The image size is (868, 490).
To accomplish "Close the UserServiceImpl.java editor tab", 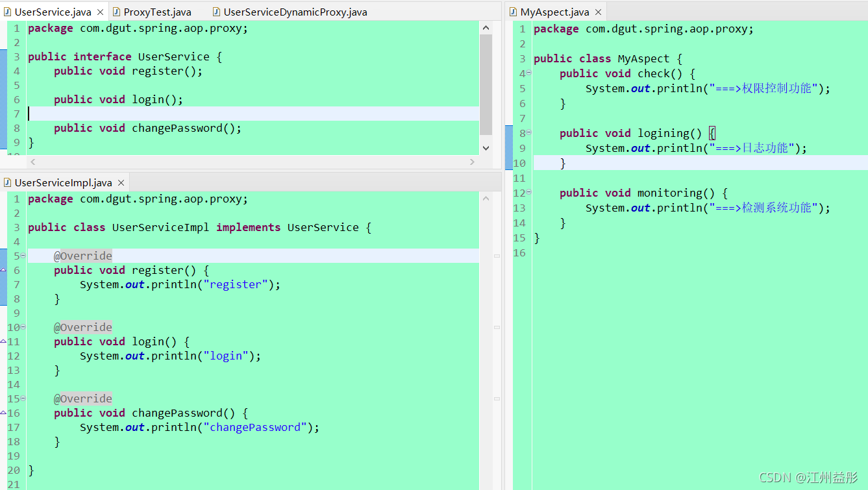I will click(121, 183).
